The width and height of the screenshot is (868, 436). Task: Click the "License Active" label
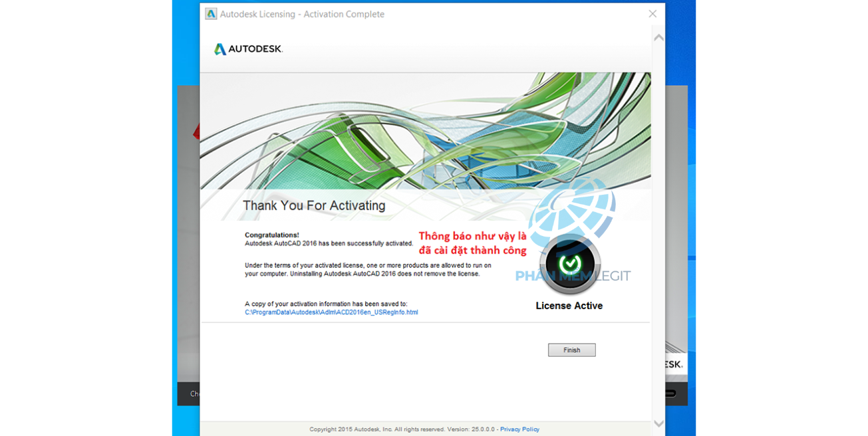tap(569, 306)
